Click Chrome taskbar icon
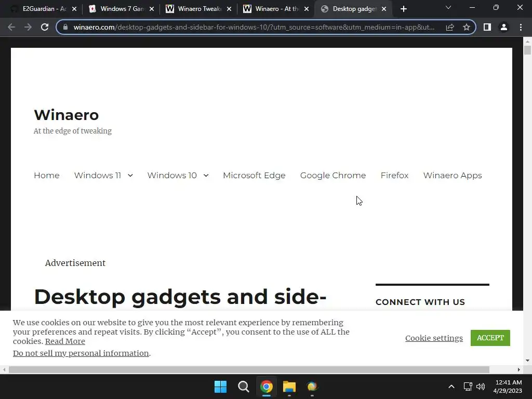 point(267,387)
